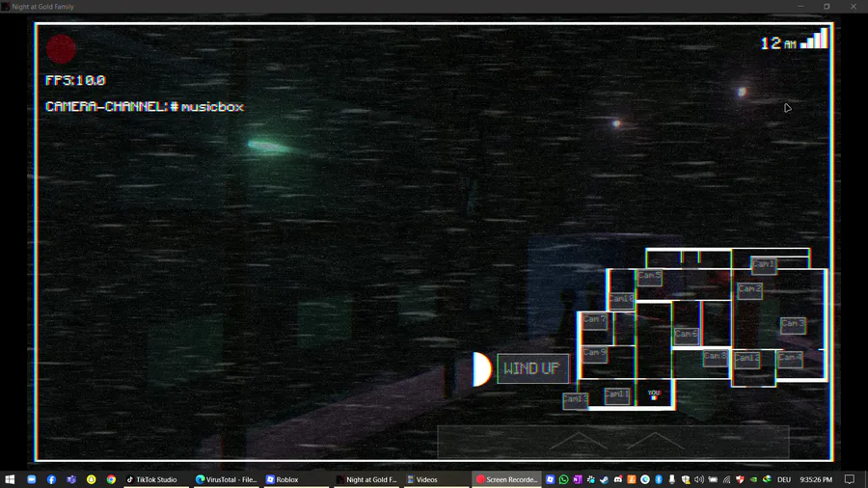The width and height of the screenshot is (868, 488).
Task: Switch to Cam 13 on the map
Action: coord(575,399)
